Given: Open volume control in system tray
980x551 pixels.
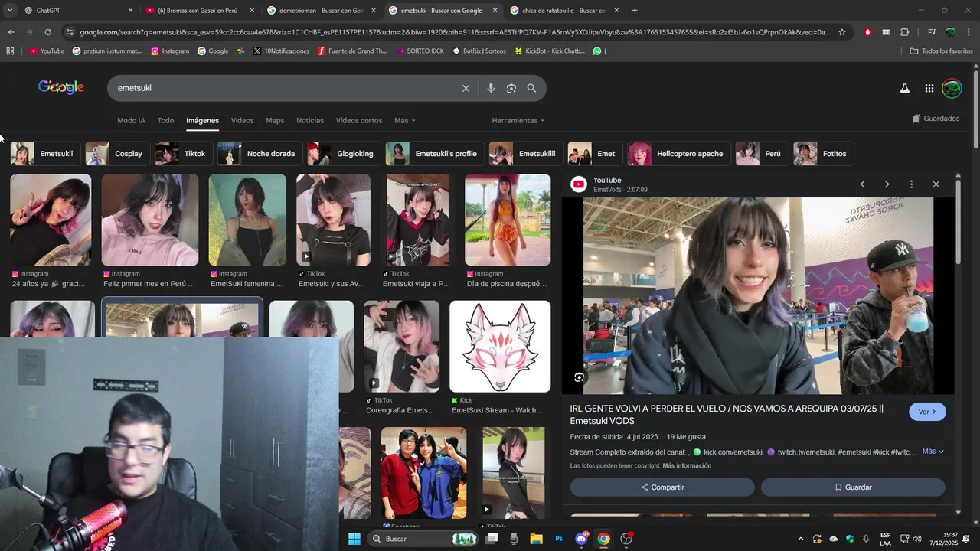Looking at the screenshot, I should [x=917, y=539].
